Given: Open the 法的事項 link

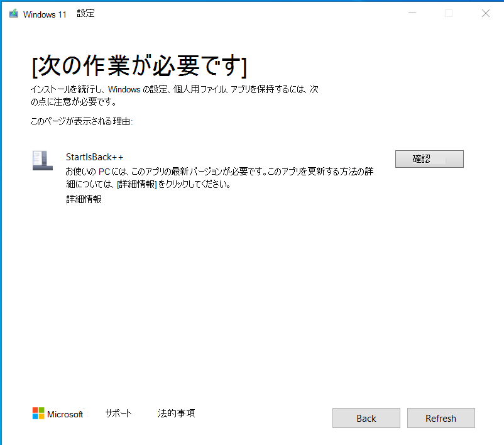Looking at the screenshot, I should pyautogui.click(x=176, y=413).
